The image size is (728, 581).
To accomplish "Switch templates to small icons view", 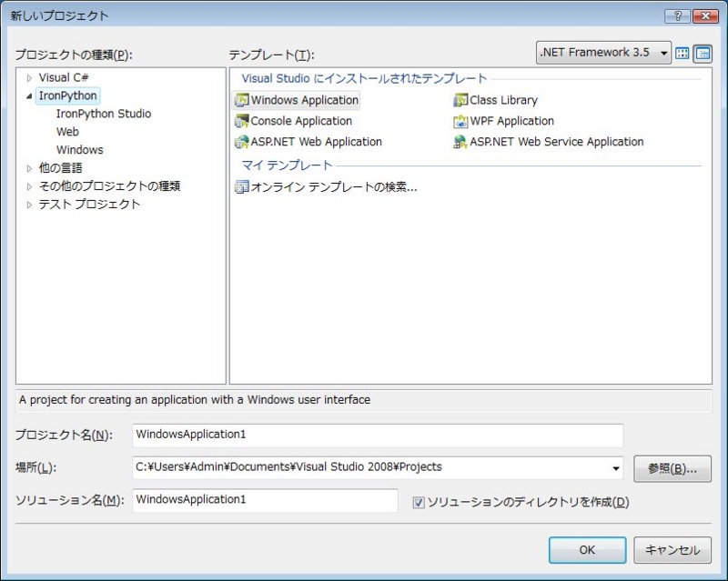I will [x=703, y=54].
